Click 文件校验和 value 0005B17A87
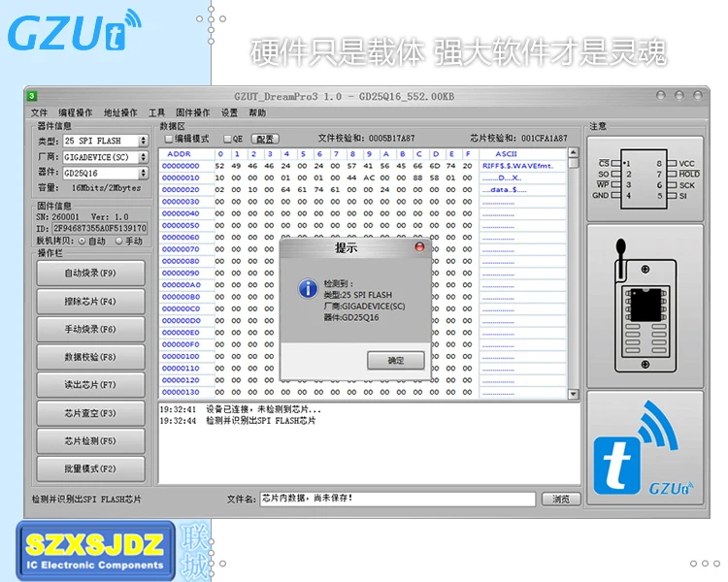This screenshot has height=582, width=728. tap(391, 139)
